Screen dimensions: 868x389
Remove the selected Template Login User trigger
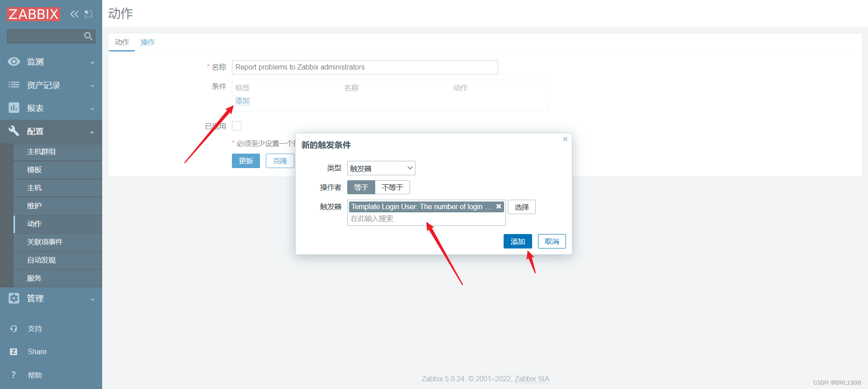[x=499, y=206]
